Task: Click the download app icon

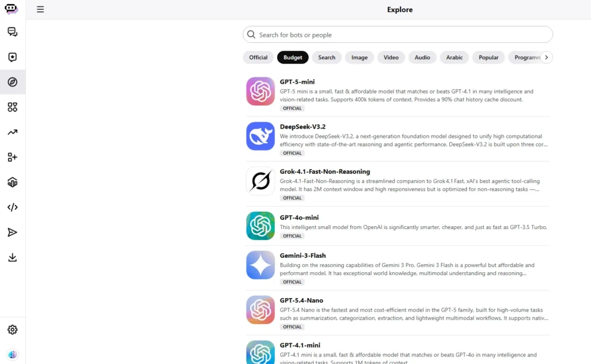Action: click(x=13, y=257)
